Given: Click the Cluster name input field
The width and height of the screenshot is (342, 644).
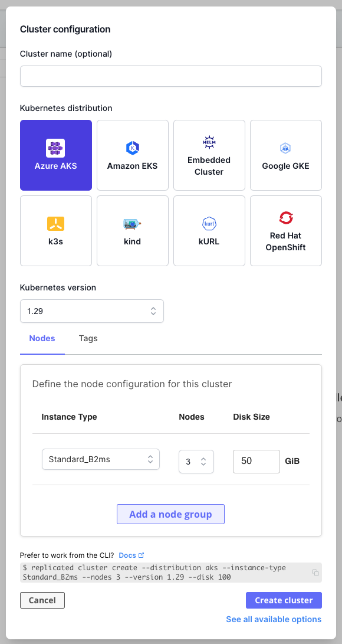Looking at the screenshot, I should coord(170,76).
